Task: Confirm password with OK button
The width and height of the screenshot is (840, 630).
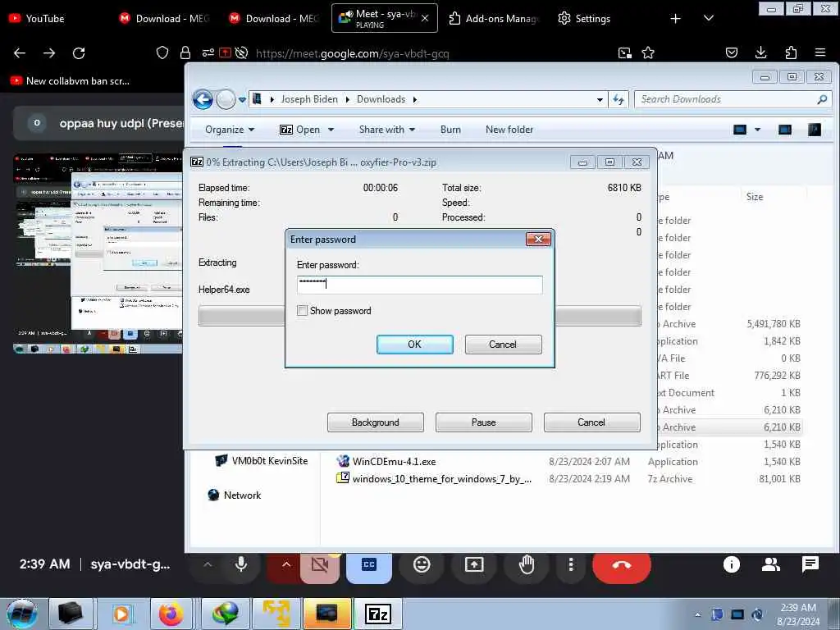Action: (x=414, y=345)
